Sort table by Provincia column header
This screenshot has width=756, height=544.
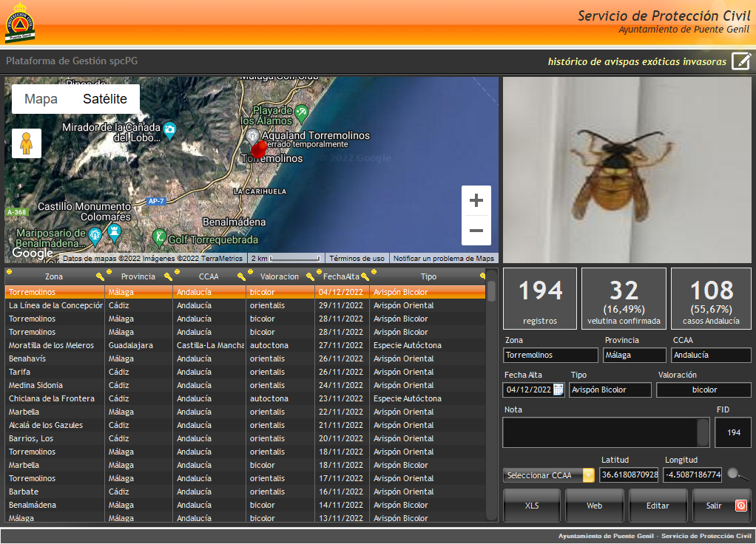[x=138, y=276]
